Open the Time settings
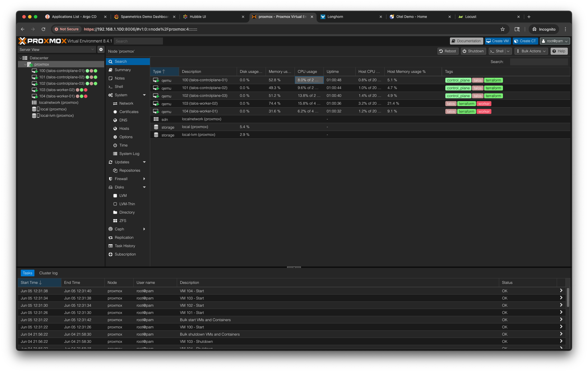Screen dimensions: 588x372 (x=128, y=145)
